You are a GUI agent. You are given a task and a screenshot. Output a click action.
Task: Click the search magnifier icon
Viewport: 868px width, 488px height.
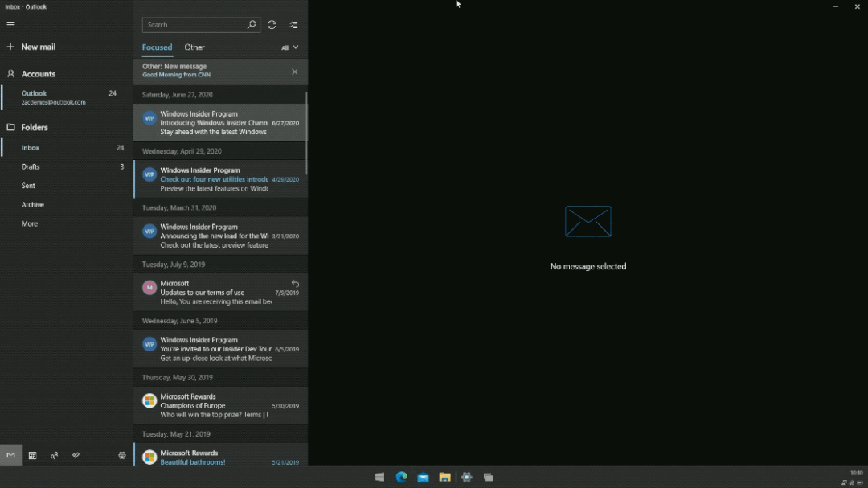(x=251, y=25)
